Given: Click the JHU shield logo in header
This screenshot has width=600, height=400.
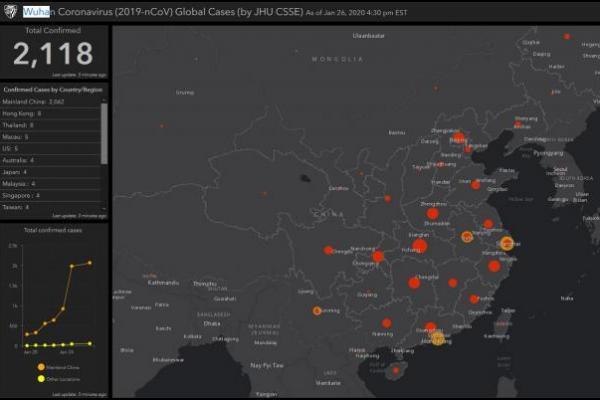Looking at the screenshot, I should tap(10, 12).
